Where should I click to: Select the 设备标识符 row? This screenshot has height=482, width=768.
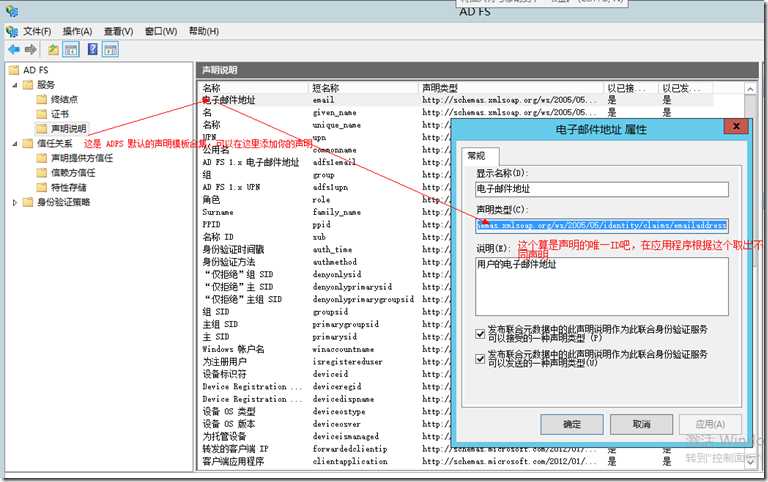(x=325, y=374)
